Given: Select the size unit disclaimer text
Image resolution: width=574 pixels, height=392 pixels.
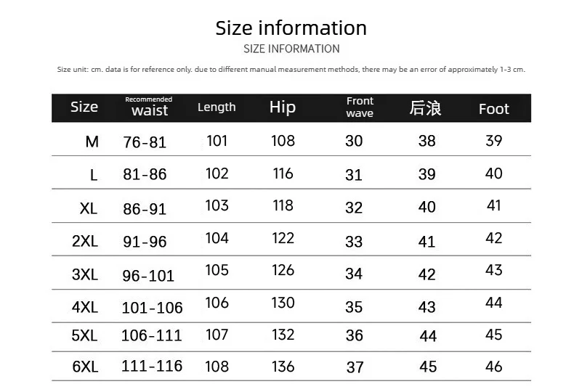Looking at the screenshot, I should [x=291, y=70].
